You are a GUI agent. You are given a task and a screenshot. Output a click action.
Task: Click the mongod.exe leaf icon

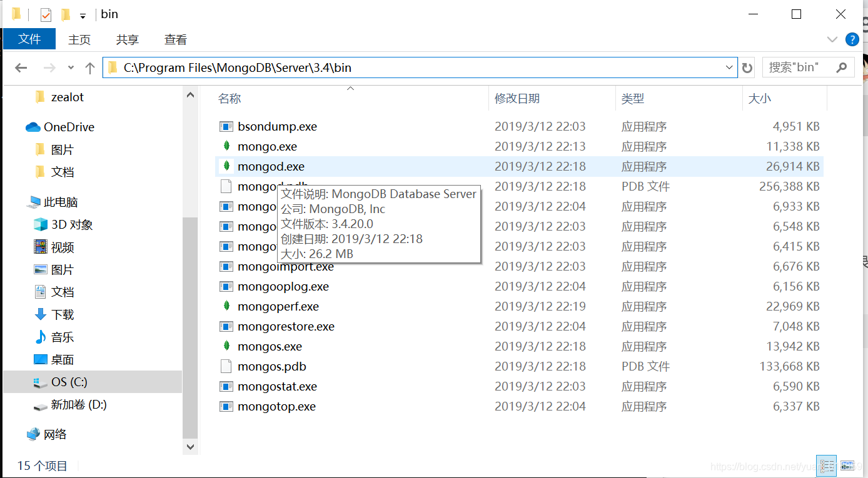pyautogui.click(x=226, y=166)
